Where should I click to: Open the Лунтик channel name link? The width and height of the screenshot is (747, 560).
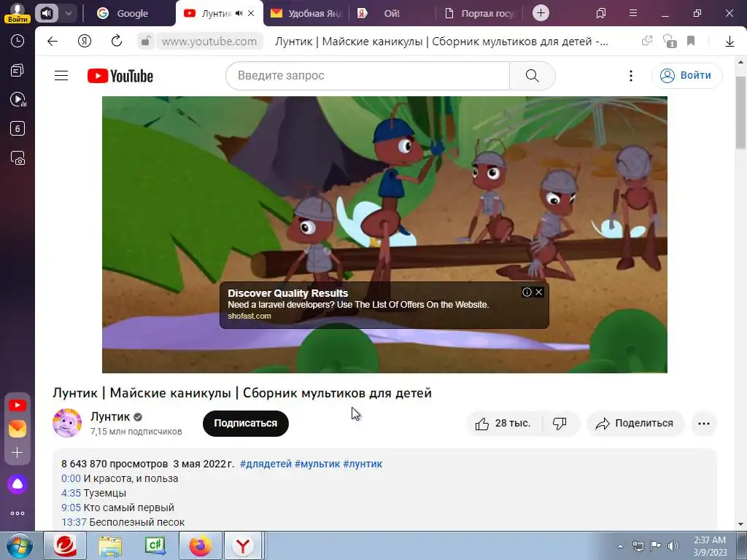[x=110, y=416]
